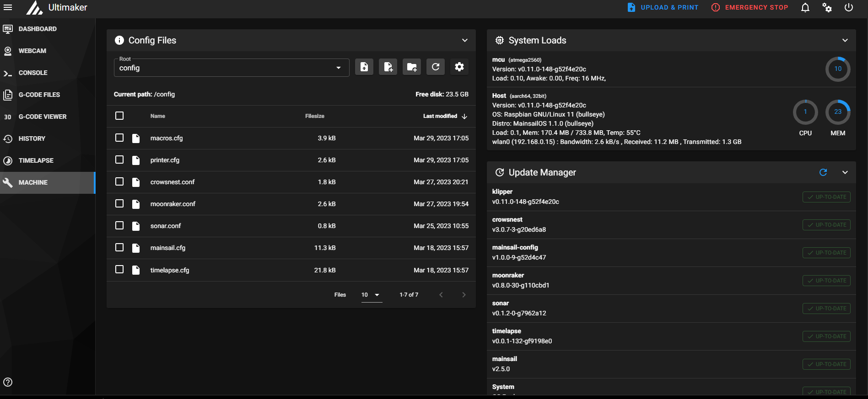Click the printer.cfg file icon
The height and width of the screenshot is (399, 868).
(136, 160)
